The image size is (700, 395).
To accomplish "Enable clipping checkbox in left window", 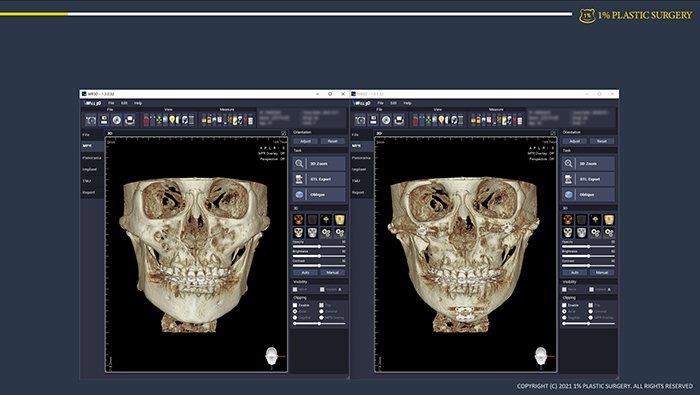I will (295, 305).
